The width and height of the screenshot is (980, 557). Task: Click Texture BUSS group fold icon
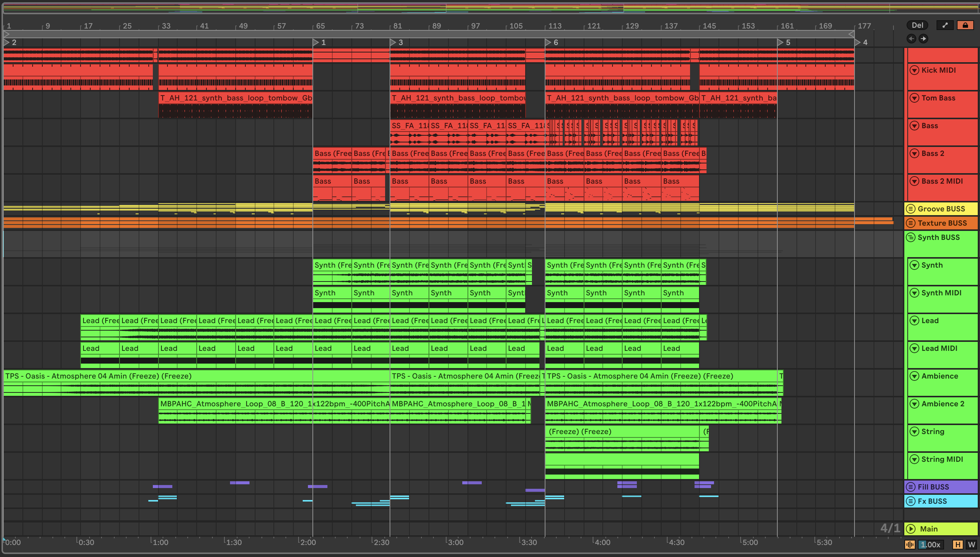coord(910,223)
